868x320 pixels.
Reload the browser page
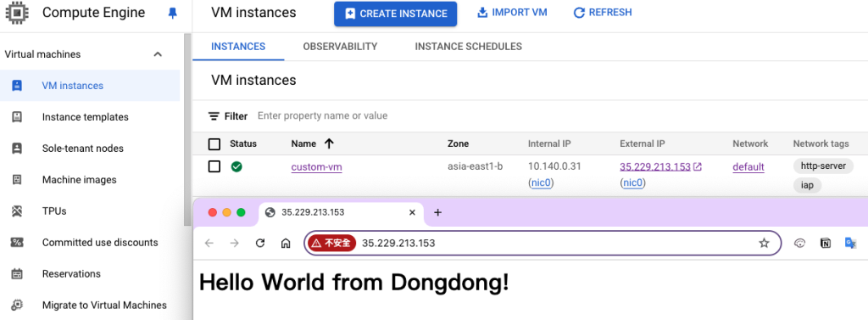point(260,243)
